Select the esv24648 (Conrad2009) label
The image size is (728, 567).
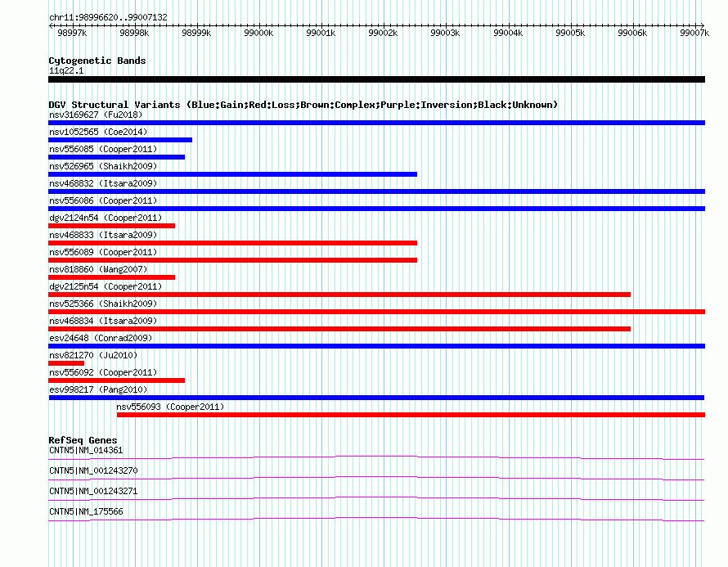click(101, 338)
